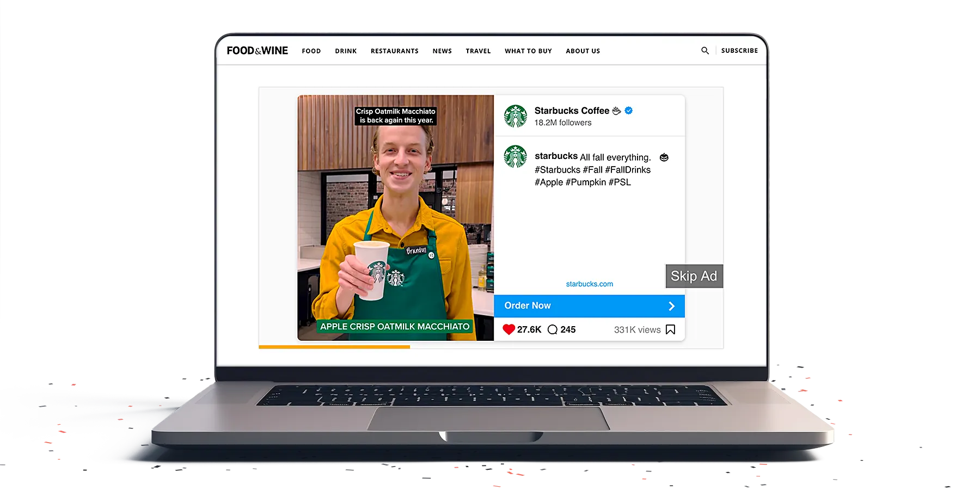The image size is (980, 490).
Task: Open the DRINK section
Action: [346, 51]
